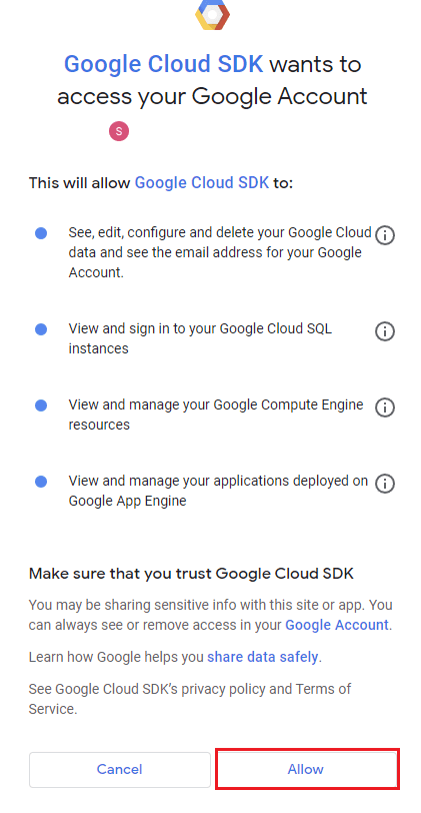Image resolution: width=421 pixels, height=813 pixels.
Task: Open Google Cloud SDK link after 'This will allow'
Action: click(202, 183)
